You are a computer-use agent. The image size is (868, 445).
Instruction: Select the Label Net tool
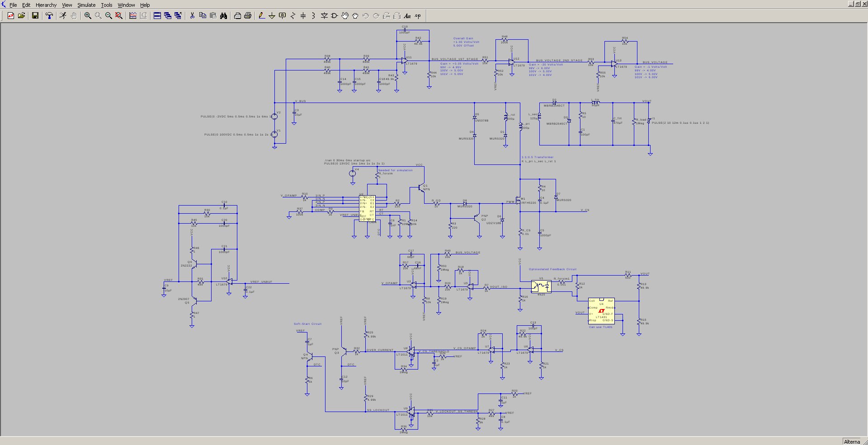283,16
